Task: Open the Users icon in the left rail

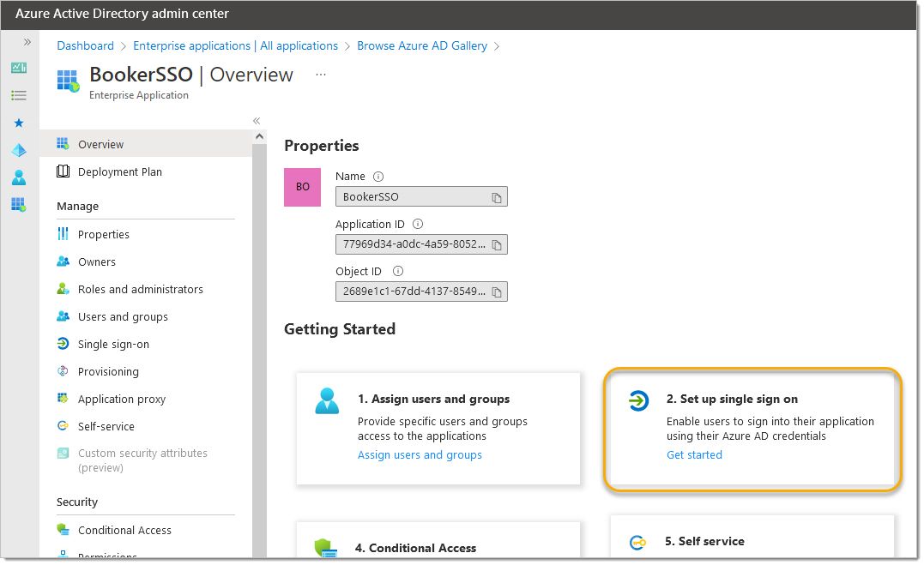Action: pyautogui.click(x=19, y=177)
